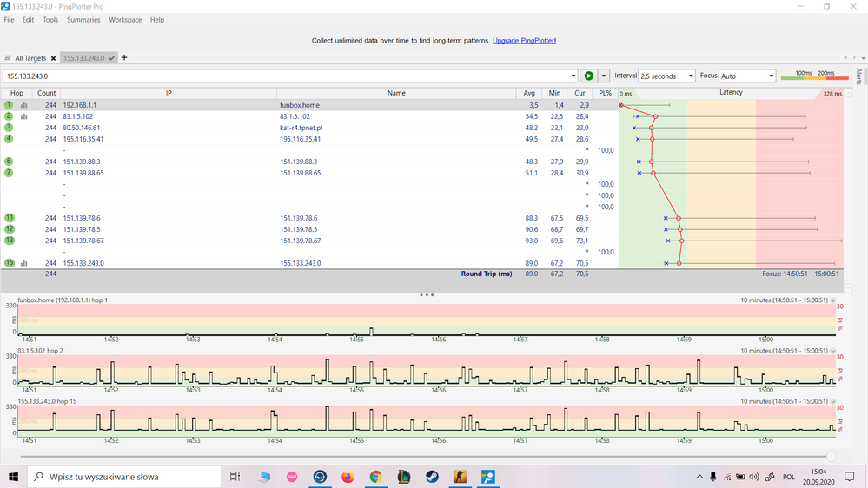The image size is (868, 488).
Task: Open the Interval dropdown set to 2,5 seconds
Action: (666, 76)
